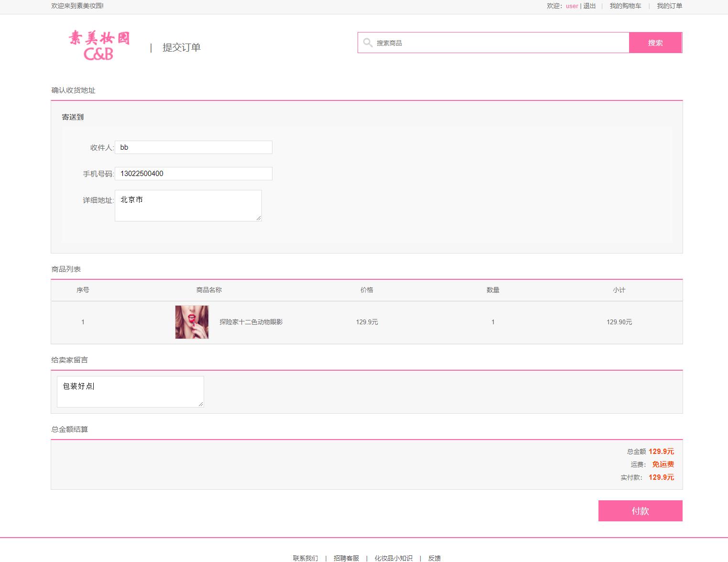Click the 商品名称 column header
The width and height of the screenshot is (728, 562).
209,290
